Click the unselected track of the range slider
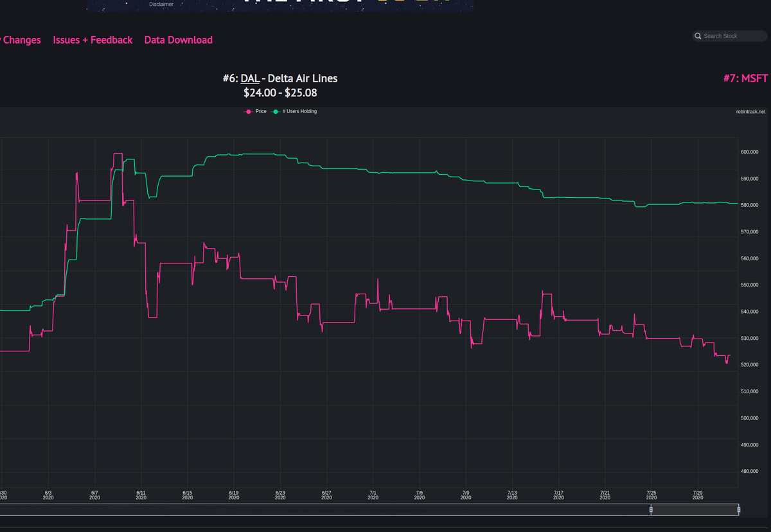Image resolution: width=771 pixels, height=532 pixels. (324, 510)
